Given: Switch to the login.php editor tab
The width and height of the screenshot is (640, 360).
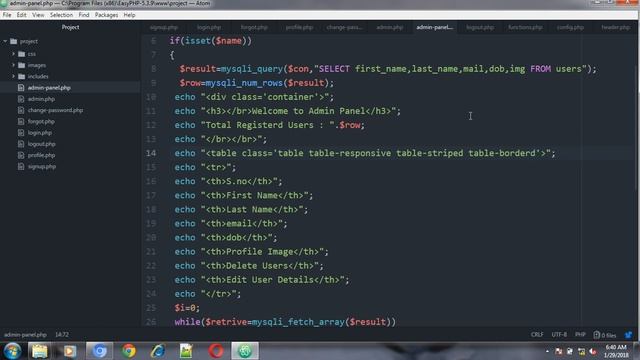Looking at the screenshot, I should pyautogui.click(x=209, y=27).
